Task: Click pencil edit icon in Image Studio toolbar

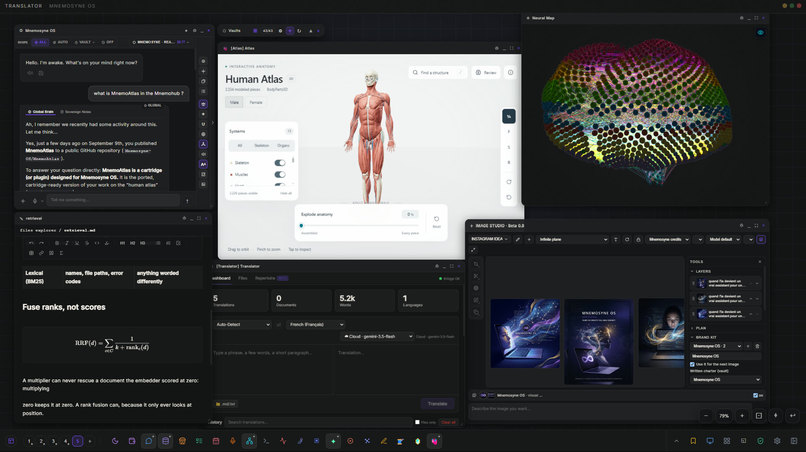Action: click(x=518, y=240)
